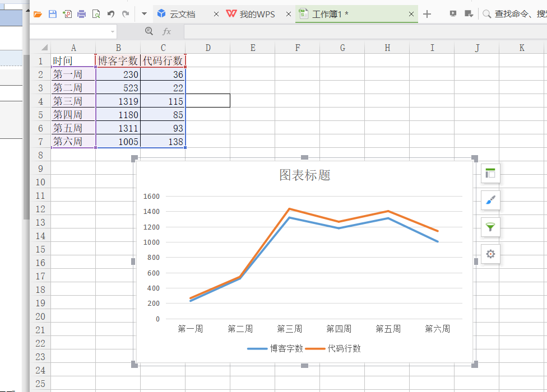Viewport: 547px width, 392px height.
Task: Click the Save icon
Action: [52, 15]
